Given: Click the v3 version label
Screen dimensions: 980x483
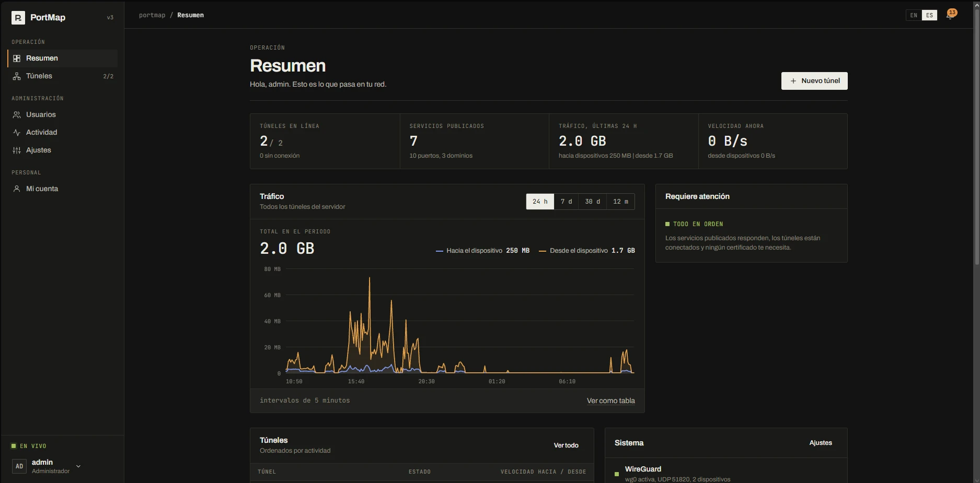Looking at the screenshot, I should click(110, 18).
